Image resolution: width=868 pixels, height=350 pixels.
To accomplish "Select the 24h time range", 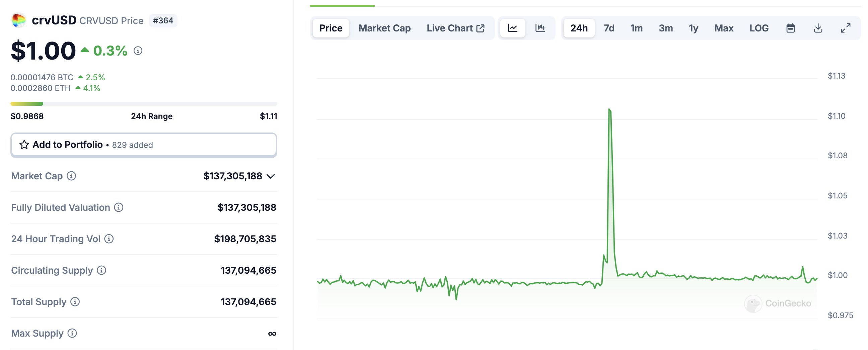I will [579, 28].
